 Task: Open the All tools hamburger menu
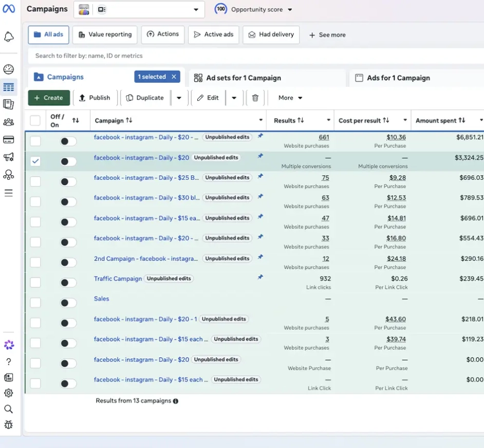9,193
